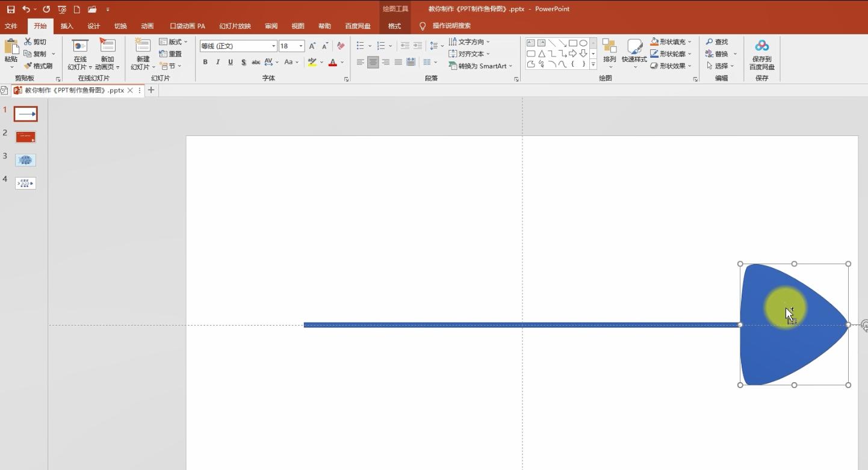Viewport: 868px width, 470px height.
Task: Select slide 3 thumbnail in slide panel
Action: pos(26,160)
